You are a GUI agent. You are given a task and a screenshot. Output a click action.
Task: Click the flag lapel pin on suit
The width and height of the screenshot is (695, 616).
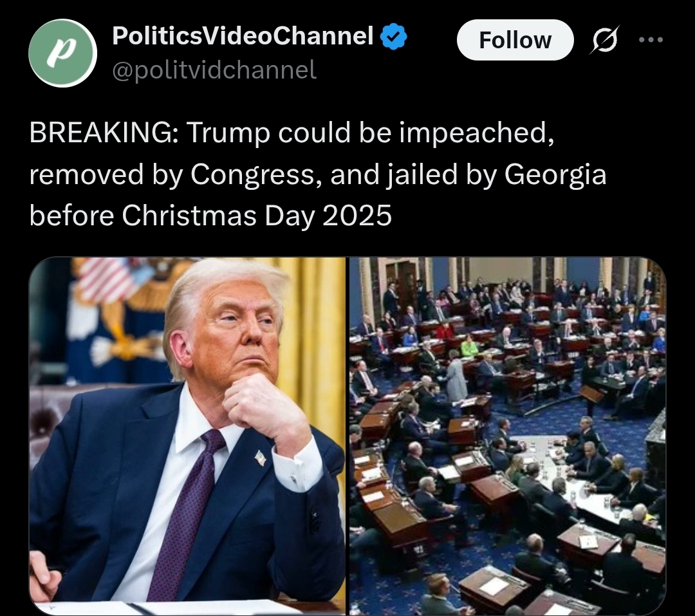[260, 458]
